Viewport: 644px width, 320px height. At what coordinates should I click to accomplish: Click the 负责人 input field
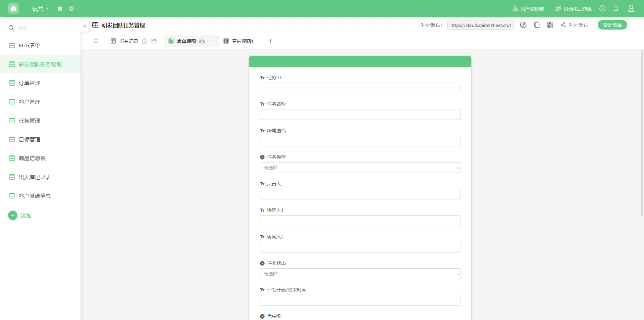point(360,194)
